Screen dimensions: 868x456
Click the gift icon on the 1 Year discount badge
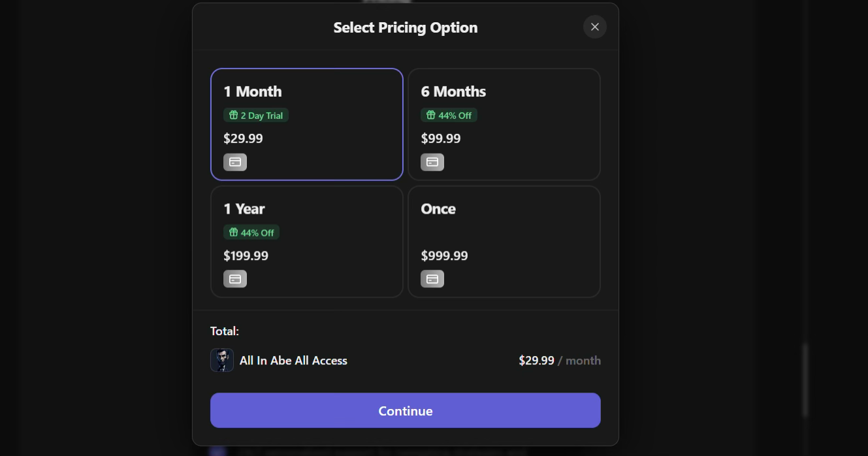click(x=233, y=232)
